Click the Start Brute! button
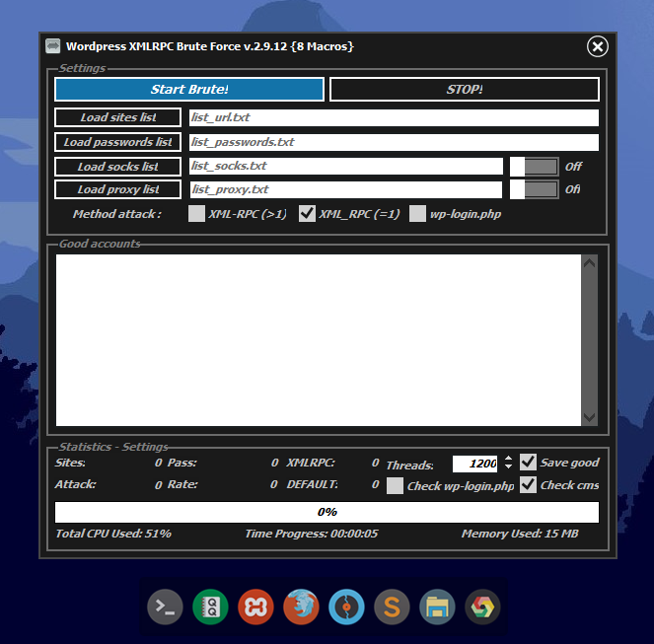Image resolution: width=654 pixels, height=644 pixels. [189, 90]
